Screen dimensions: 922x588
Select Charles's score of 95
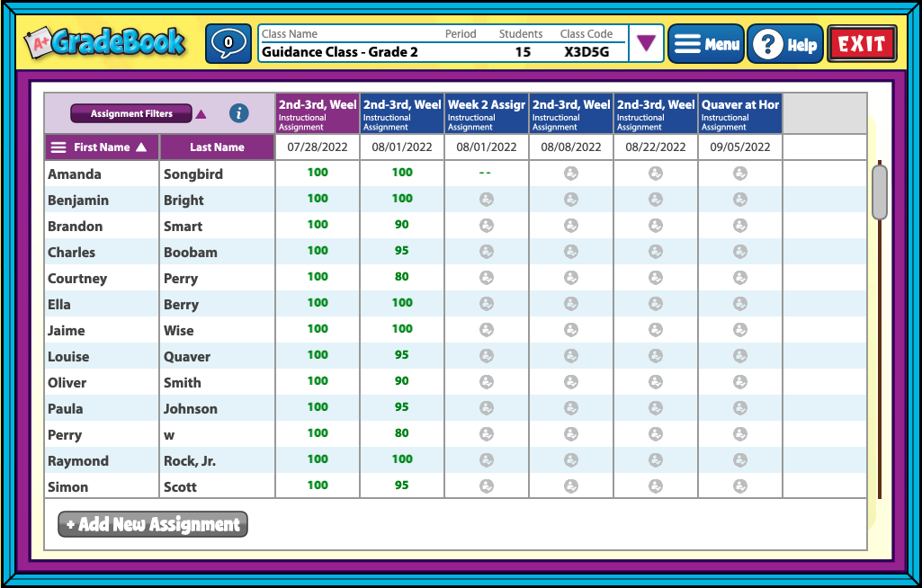402,251
